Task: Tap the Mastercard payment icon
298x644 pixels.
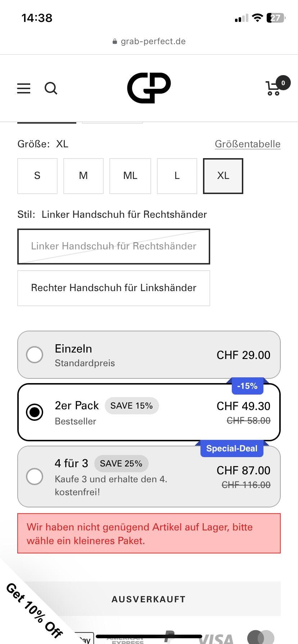Action: click(x=261, y=637)
